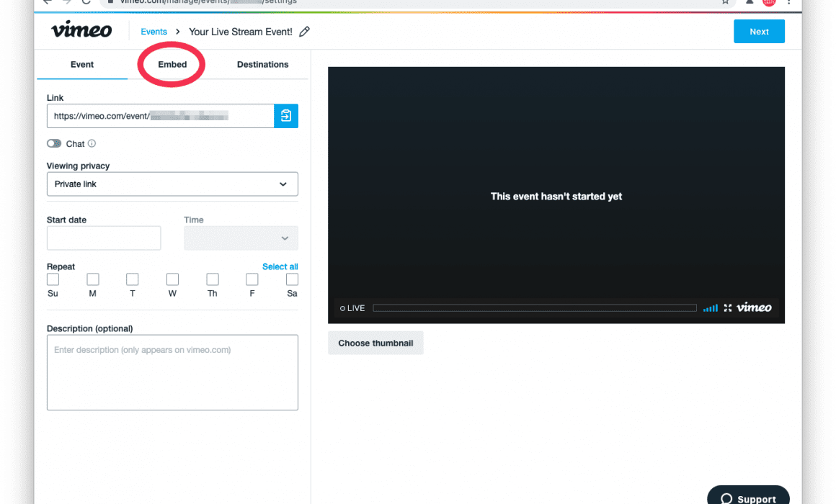Click the Next button
This screenshot has width=836, height=504.
point(759,32)
